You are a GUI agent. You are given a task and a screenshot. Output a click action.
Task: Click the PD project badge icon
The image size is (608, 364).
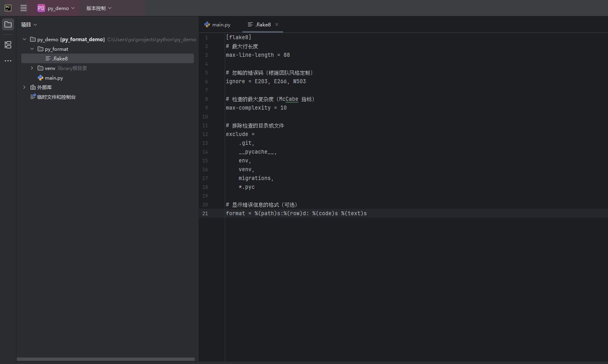coord(41,8)
